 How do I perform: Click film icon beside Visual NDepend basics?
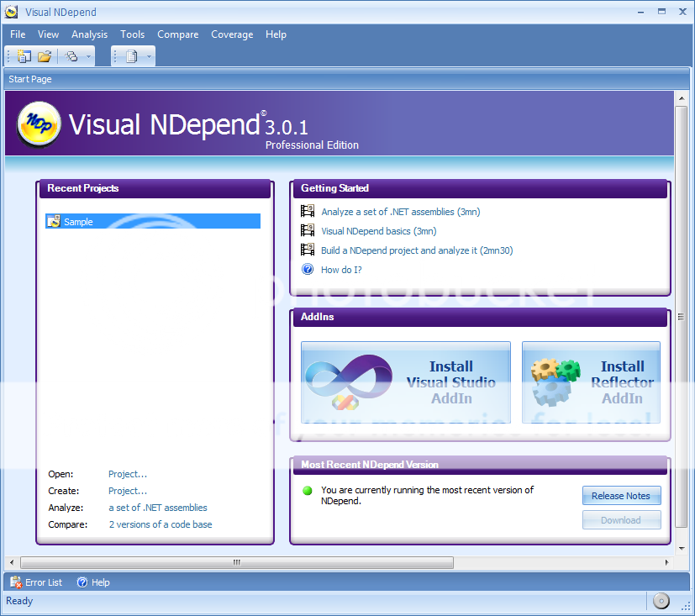pos(308,230)
